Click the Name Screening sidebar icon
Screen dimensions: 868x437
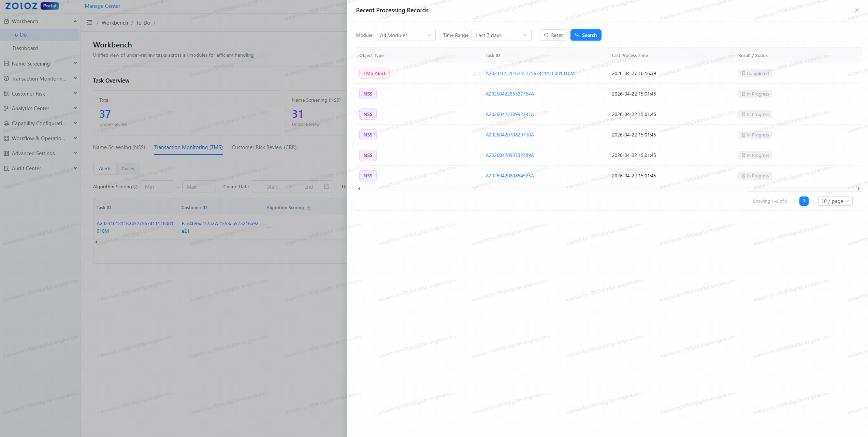(6, 63)
